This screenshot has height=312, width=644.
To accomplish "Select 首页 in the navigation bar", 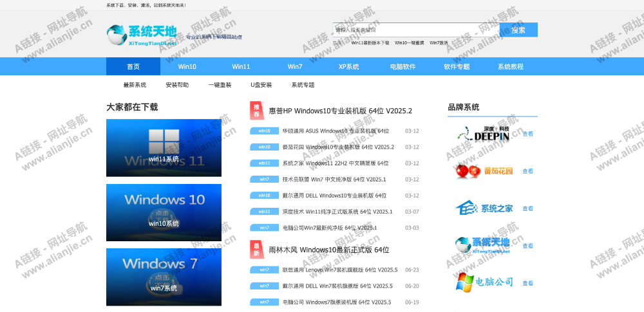I will point(133,66).
